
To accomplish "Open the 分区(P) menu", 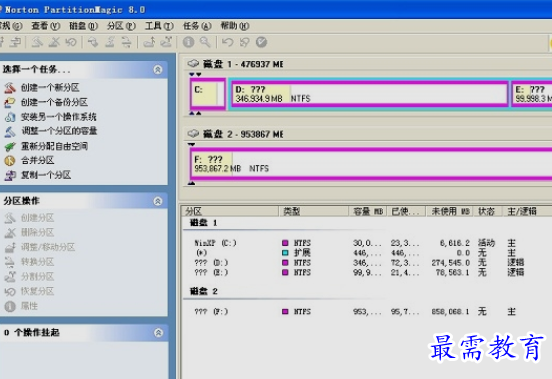I will pos(121,26).
